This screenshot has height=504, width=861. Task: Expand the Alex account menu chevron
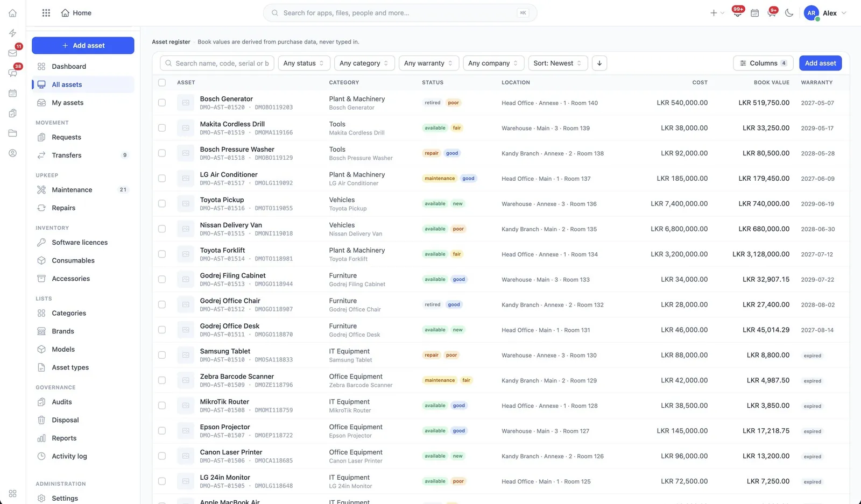tap(844, 13)
